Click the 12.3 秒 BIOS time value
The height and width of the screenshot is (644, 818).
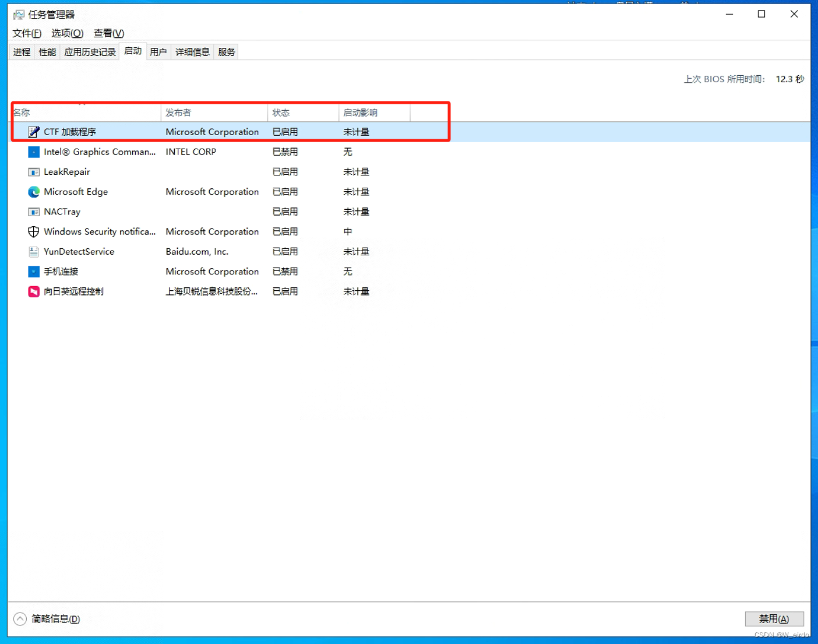point(789,79)
